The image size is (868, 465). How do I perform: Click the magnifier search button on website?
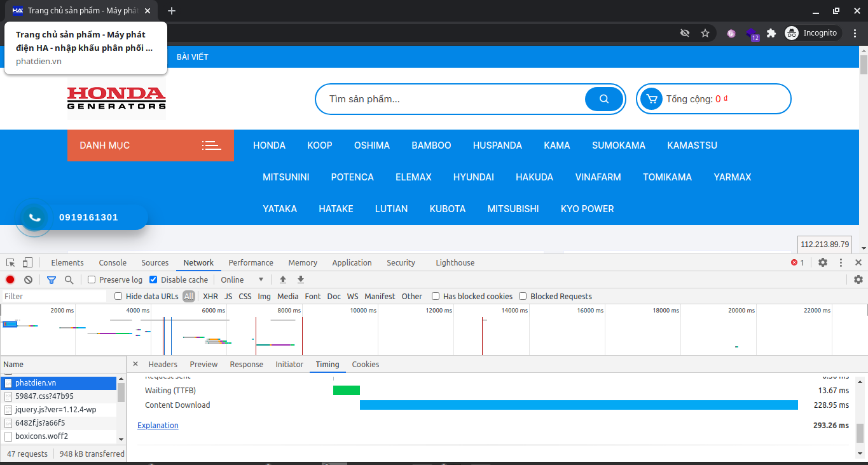604,99
